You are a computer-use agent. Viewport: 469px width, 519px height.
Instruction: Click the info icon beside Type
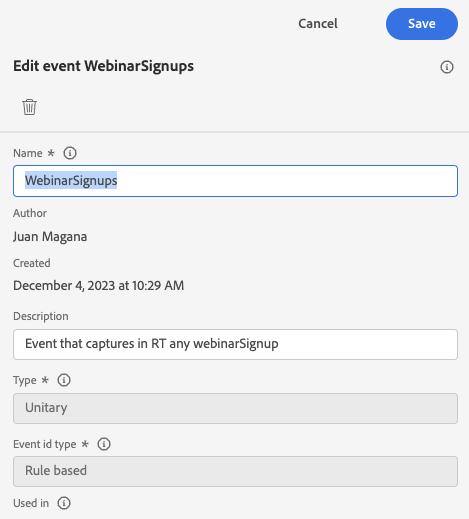pyautogui.click(x=64, y=380)
